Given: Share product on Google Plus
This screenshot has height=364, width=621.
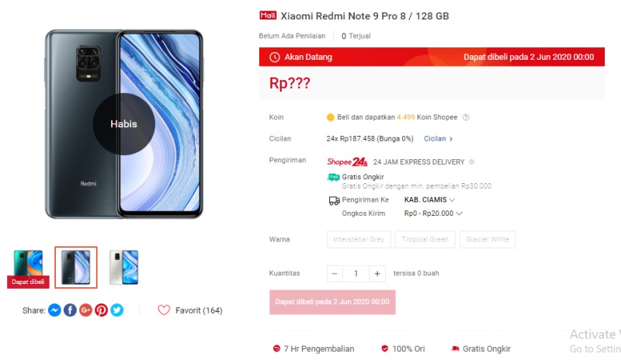Looking at the screenshot, I should click(x=85, y=310).
